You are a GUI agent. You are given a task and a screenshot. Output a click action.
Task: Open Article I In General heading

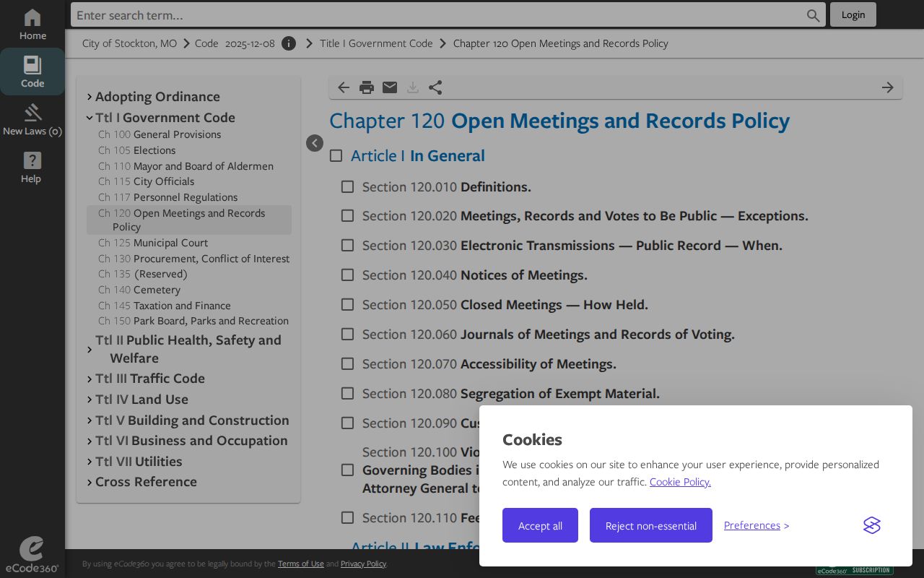coord(418,155)
